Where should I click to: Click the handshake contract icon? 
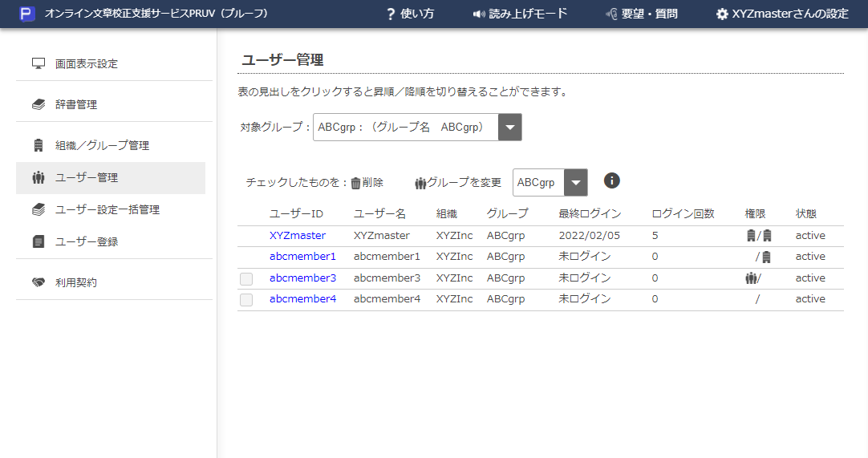coord(39,282)
